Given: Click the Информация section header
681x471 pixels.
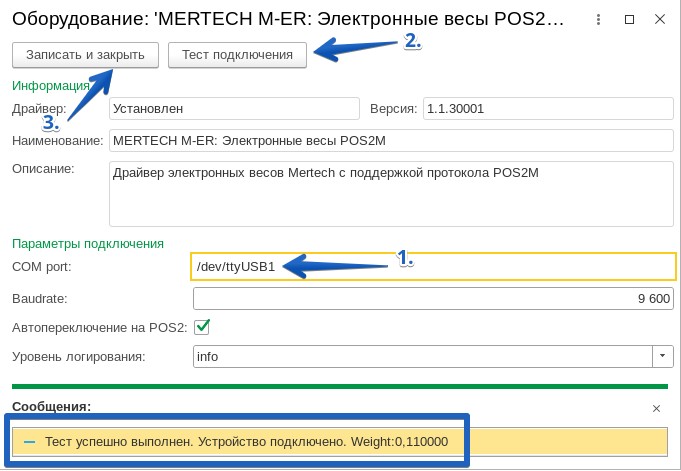Looking at the screenshot, I should 51,85.
